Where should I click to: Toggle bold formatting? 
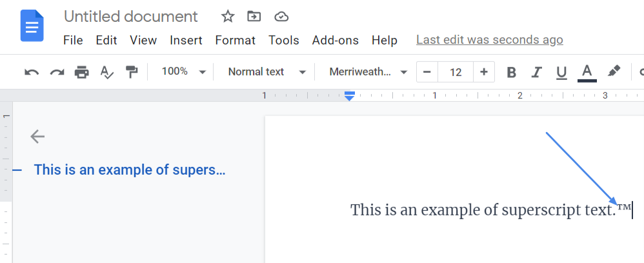[x=512, y=72]
